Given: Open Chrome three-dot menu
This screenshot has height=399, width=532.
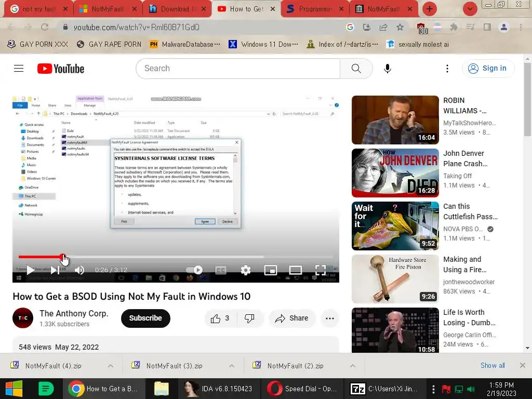Looking at the screenshot, I should pyautogui.click(x=521, y=27).
